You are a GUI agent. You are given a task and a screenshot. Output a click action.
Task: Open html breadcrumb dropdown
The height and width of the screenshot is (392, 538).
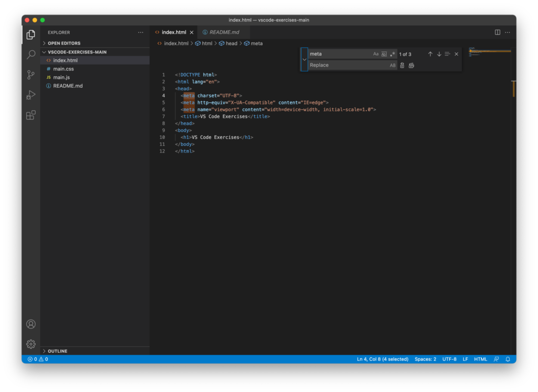point(204,44)
